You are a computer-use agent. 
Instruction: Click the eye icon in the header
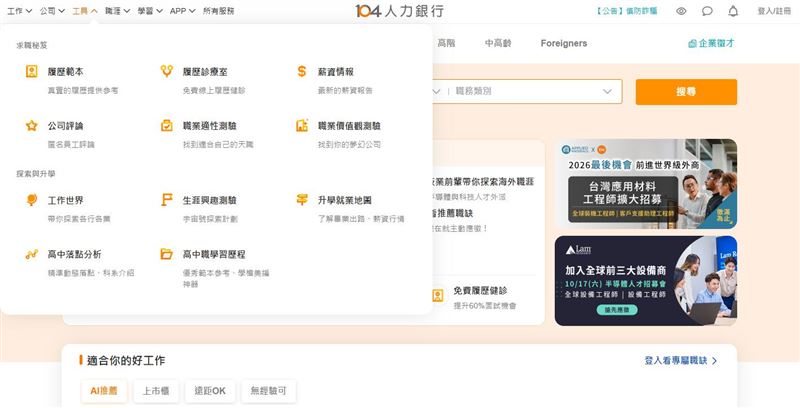click(x=681, y=11)
